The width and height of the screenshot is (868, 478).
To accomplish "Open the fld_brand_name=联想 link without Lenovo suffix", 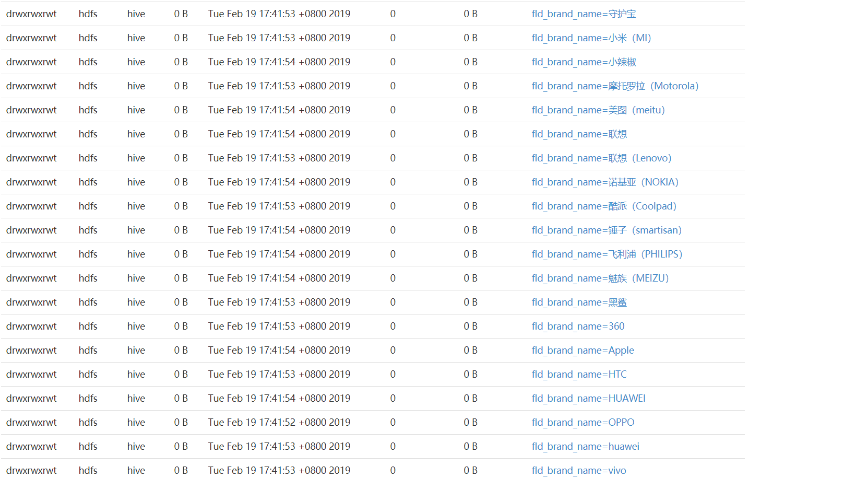I will 579,134.
